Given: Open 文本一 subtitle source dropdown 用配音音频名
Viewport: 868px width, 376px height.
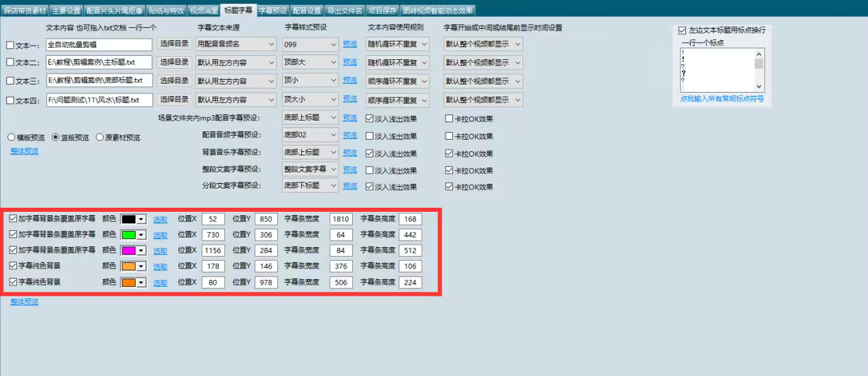Looking at the screenshot, I should tap(235, 44).
